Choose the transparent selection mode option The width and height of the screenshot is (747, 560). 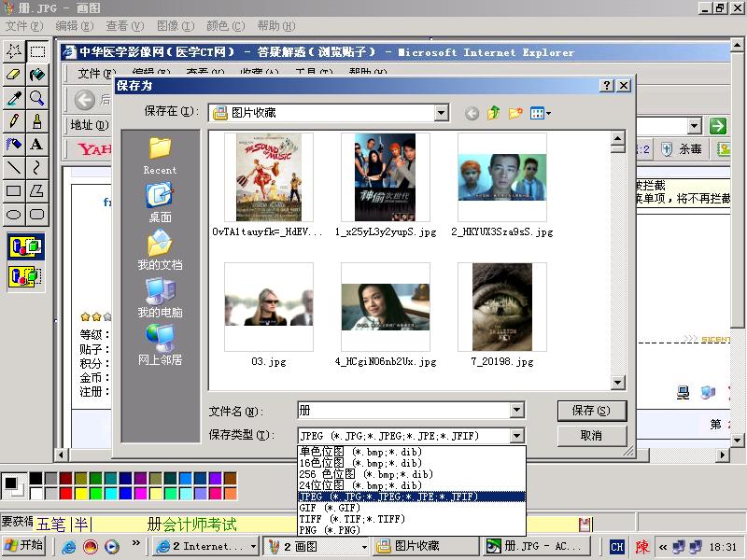[26, 276]
